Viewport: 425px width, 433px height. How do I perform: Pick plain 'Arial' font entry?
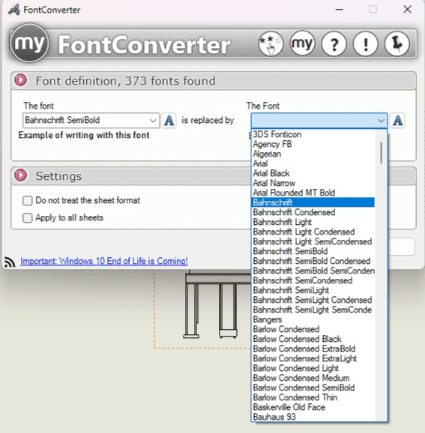point(313,163)
